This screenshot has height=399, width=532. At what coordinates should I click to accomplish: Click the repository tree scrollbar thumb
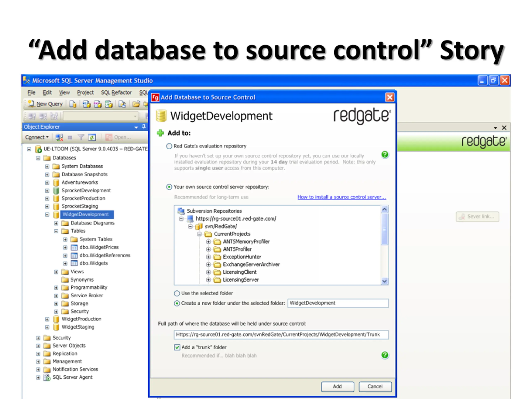click(x=384, y=229)
